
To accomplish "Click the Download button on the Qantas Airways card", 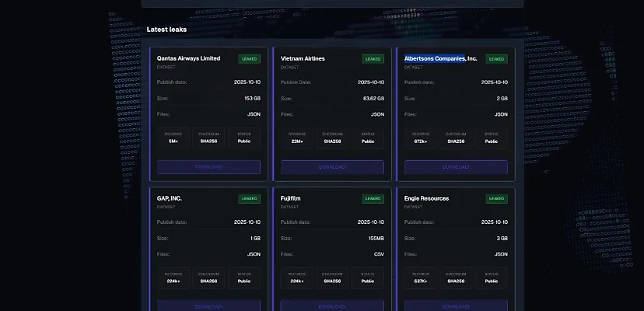I will tap(208, 167).
